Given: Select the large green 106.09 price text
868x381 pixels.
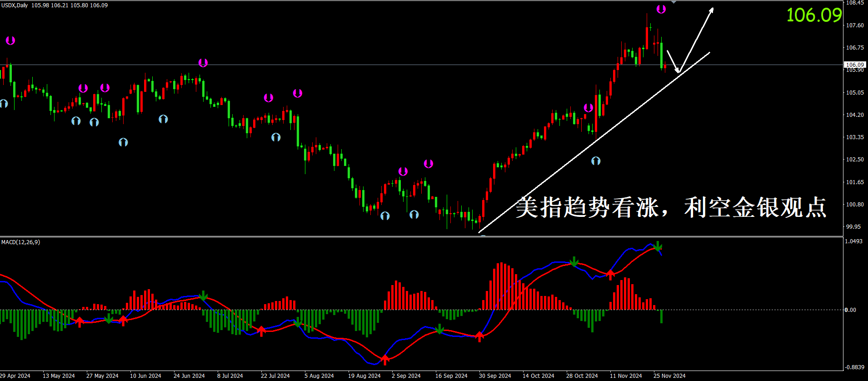Looking at the screenshot, I should [x=814, y=15].
